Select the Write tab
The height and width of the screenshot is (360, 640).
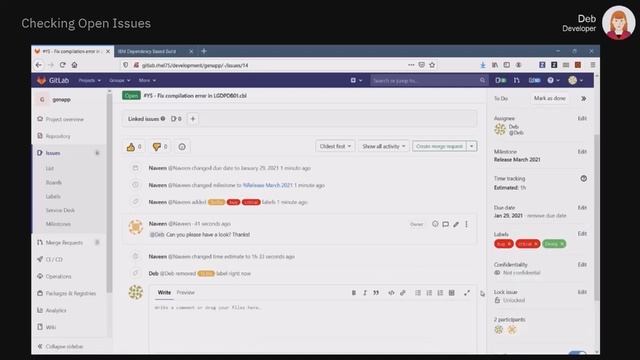click(164, 293)
